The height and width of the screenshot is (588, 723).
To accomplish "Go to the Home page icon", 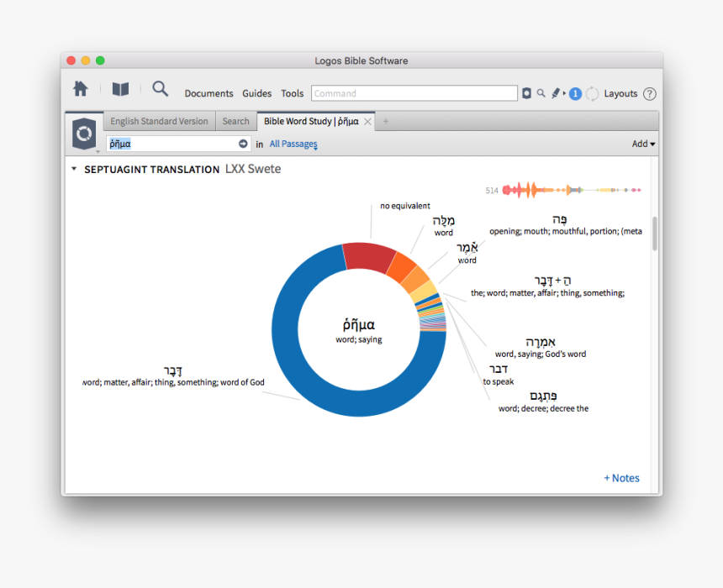I will pyautogui.click(x=80, y=88).
